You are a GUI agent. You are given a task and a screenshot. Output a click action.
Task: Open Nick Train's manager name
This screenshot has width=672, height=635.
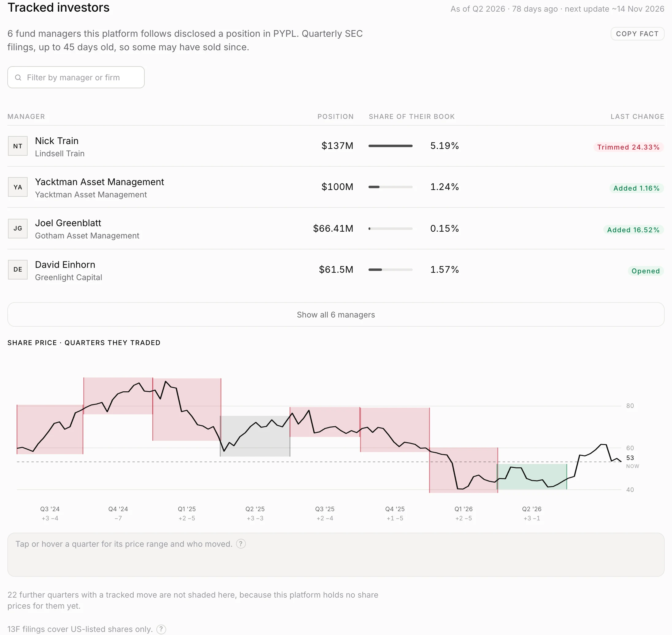coord(57,141)
